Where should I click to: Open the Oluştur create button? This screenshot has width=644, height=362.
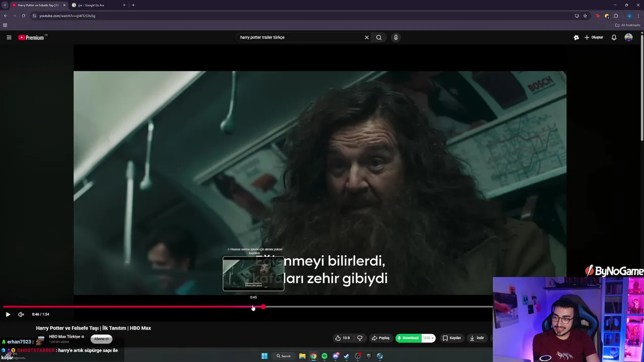(x=594, y=37)
